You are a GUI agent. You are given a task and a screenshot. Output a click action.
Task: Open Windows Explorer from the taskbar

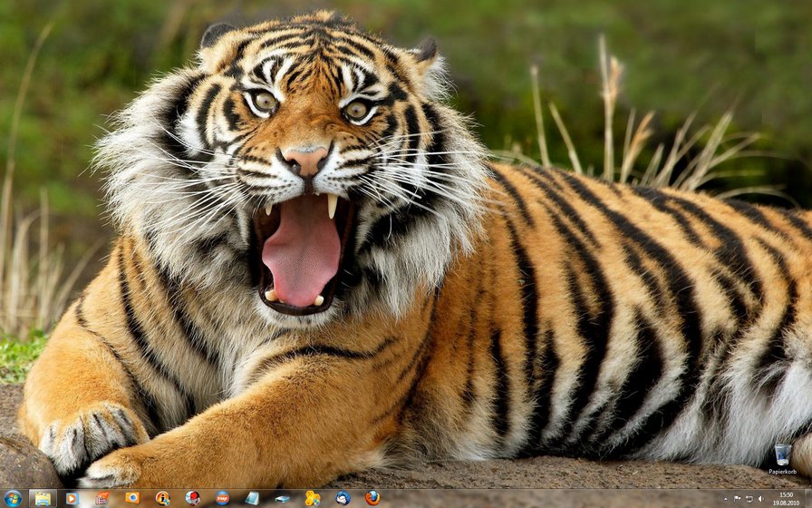point(43,498)
